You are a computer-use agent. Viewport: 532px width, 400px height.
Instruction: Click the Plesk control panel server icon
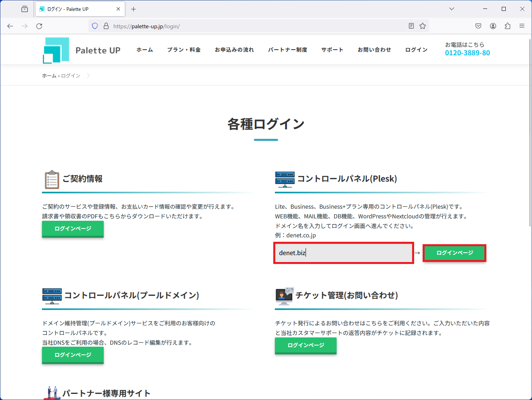click(x=285, y=179)
